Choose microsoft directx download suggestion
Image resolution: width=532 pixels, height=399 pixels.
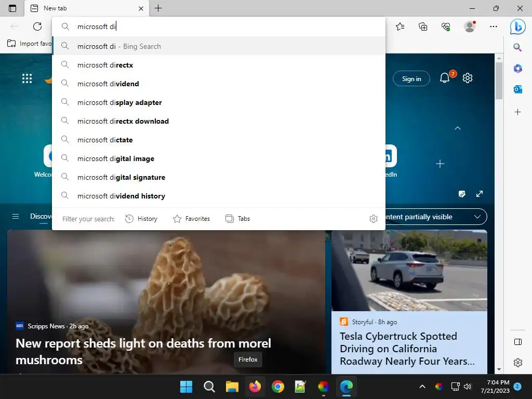pos(219,121)
